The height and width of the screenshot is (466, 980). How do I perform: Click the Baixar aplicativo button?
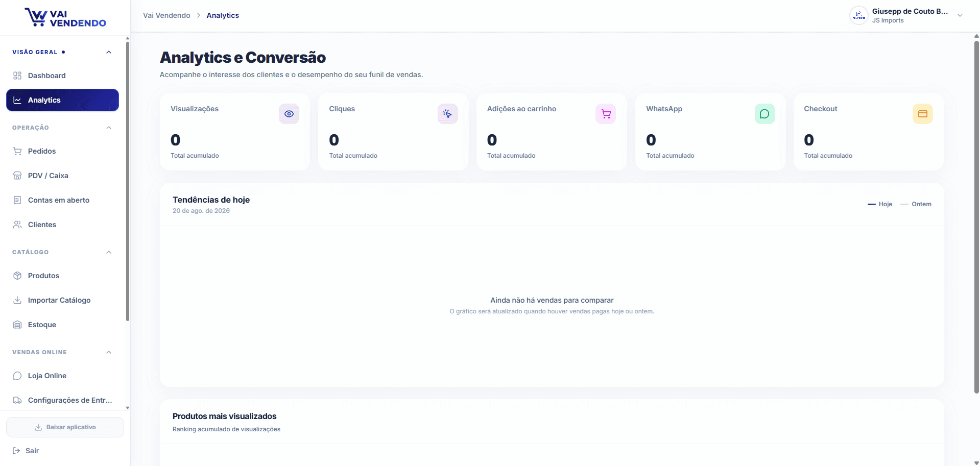65,427
